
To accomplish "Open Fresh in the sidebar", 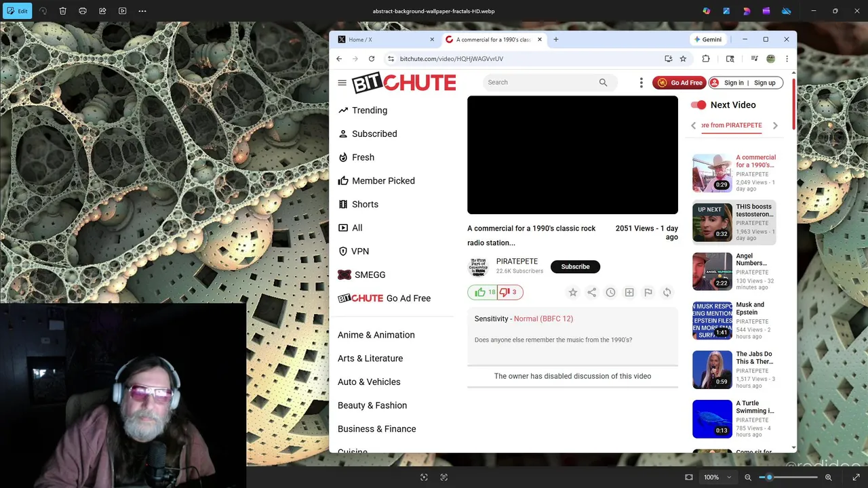I will (363, 157).
